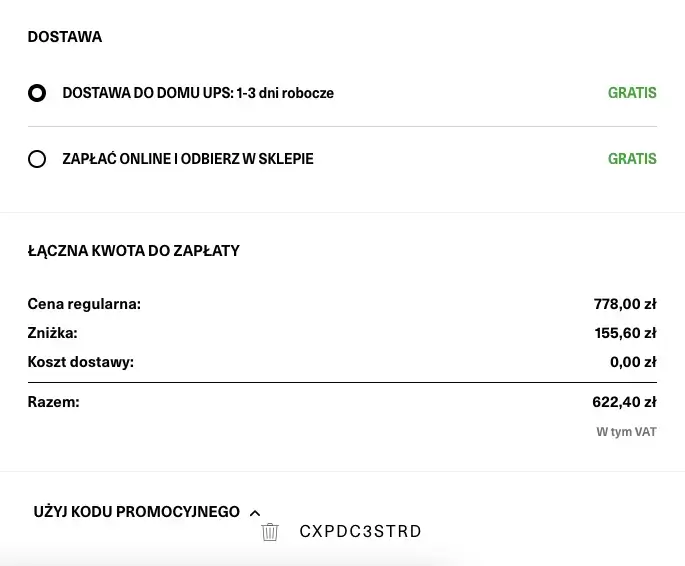Click the promo code CXPDC3STRD text
685x566 pixels.
(360, 532)
